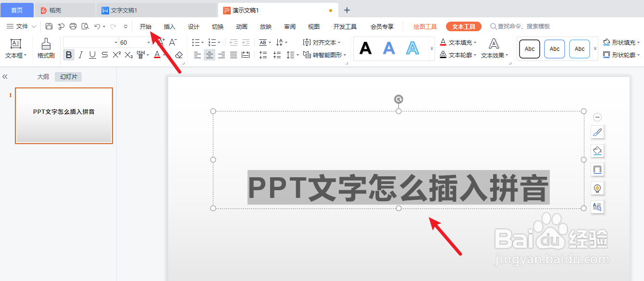Decrease the paragraph indent level

[234, 42]
